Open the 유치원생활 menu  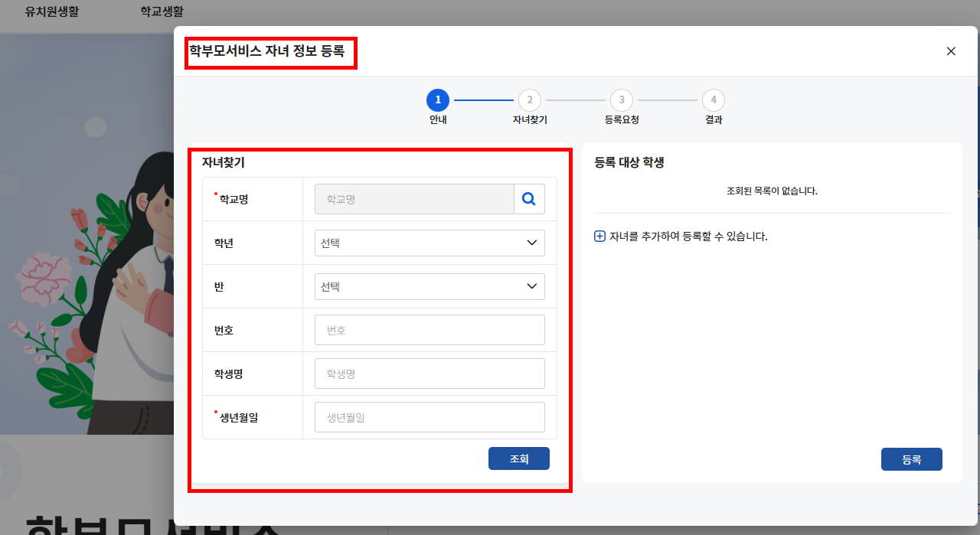pyautogui.click(x=52, y=11)
